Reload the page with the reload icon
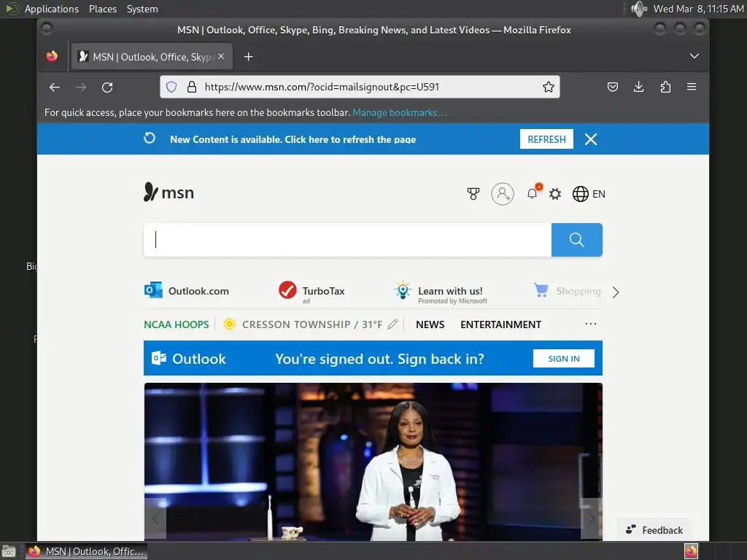This screenshot has height=560, width=747. tap(107, 87)
